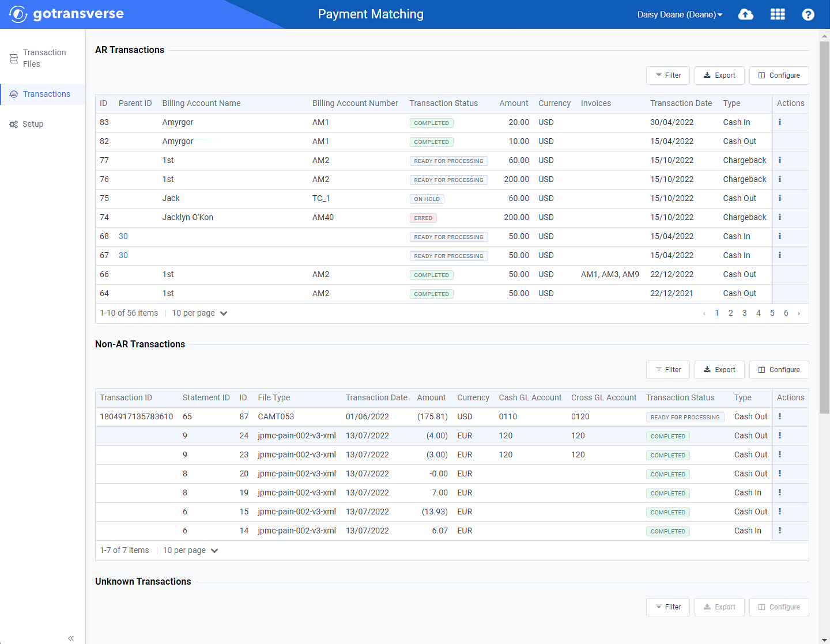Viewport: 830px width, 644px height.
Task: Open actions menu for Non-AR row ID 87
Action: click(x=780, y=416)
